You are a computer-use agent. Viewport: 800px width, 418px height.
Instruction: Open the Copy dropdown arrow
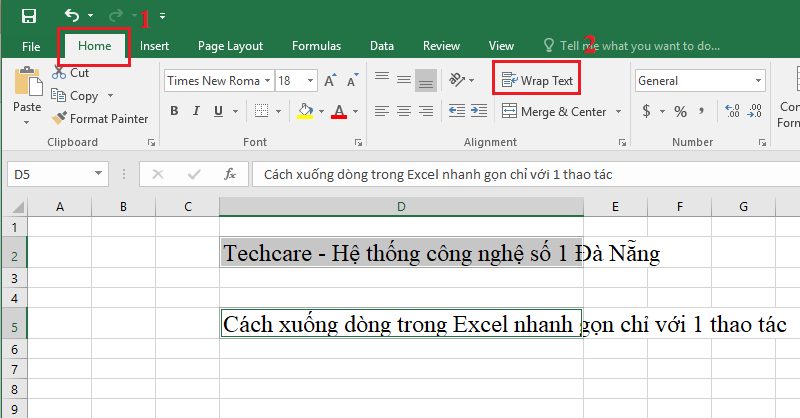[x=110, y=96]
